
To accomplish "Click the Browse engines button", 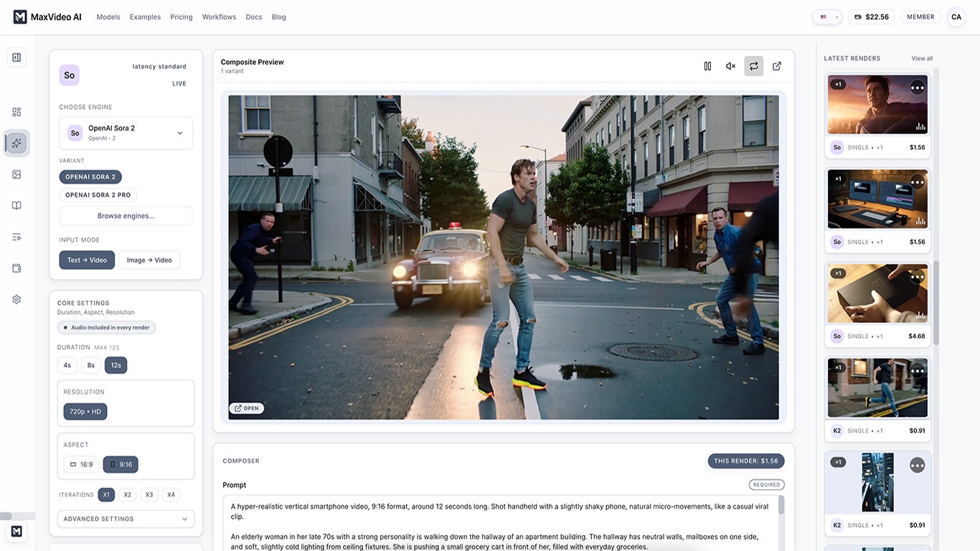I will [x=126, y=215].
